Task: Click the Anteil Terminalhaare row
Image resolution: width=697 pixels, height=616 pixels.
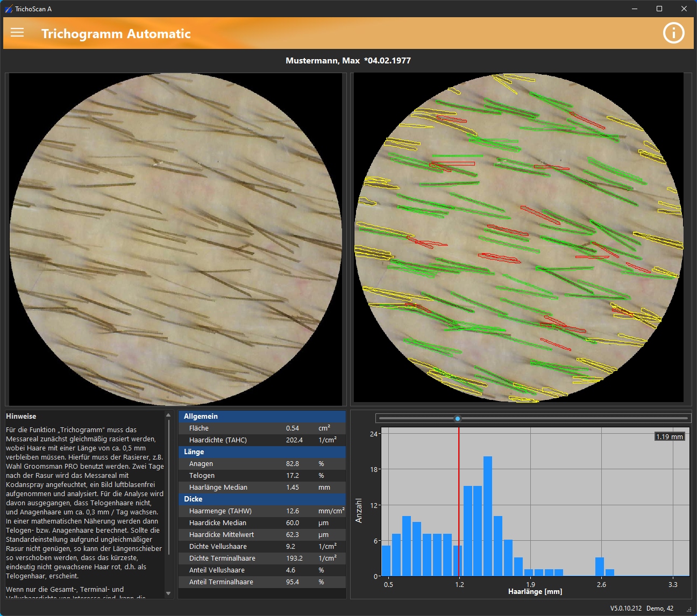Action: (262, 582)
